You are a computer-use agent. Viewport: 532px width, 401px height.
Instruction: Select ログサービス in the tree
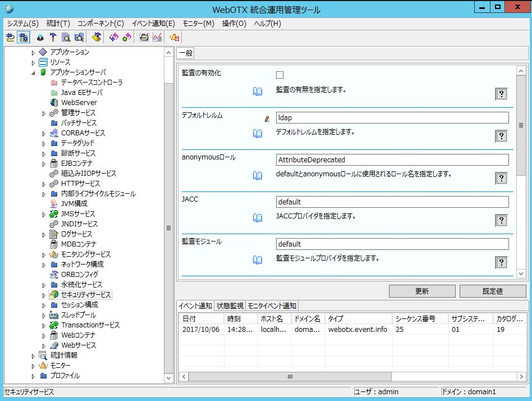(76, 234)
